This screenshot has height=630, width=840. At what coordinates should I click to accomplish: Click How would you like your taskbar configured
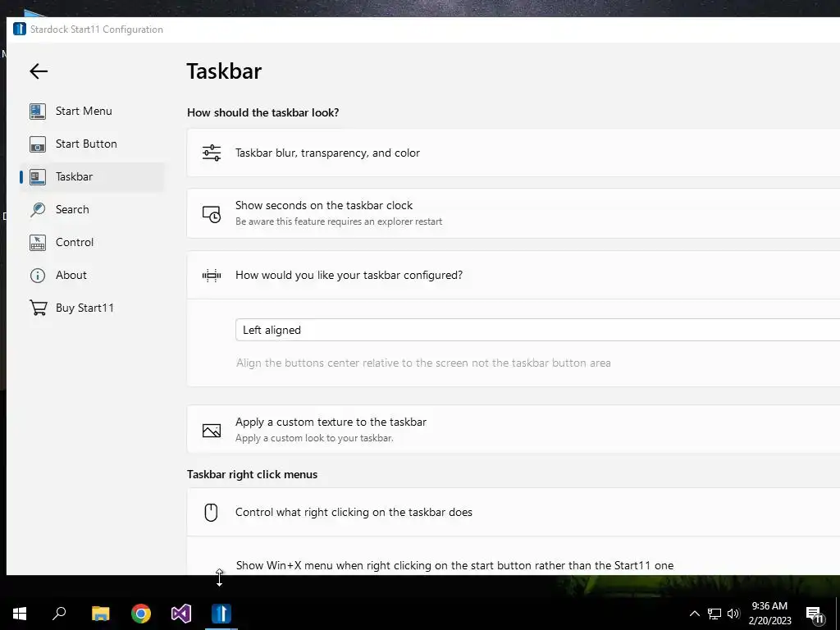(x=514, y=276)
